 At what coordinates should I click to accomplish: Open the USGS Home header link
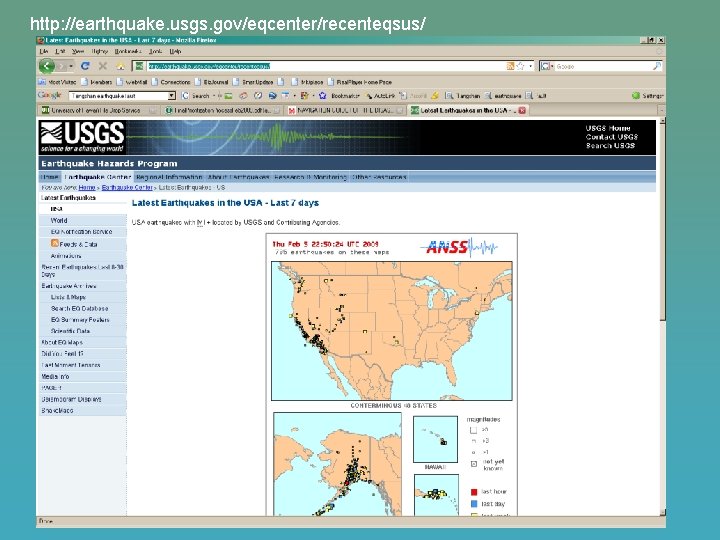point(608,128)
